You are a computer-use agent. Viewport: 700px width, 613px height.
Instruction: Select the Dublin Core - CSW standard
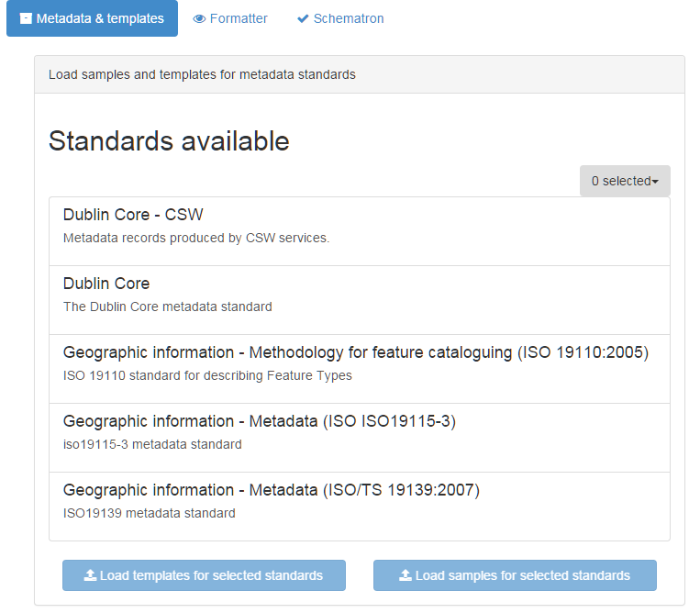[360, 231]
